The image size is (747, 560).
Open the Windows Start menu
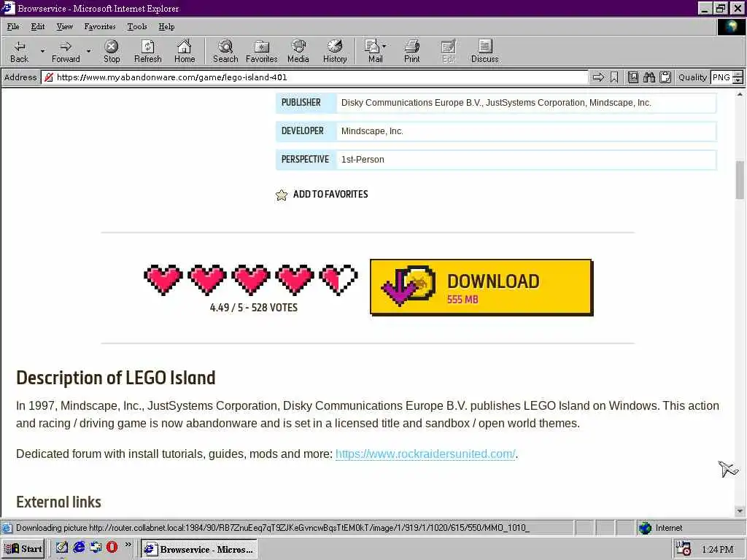(x=23, y=548)
